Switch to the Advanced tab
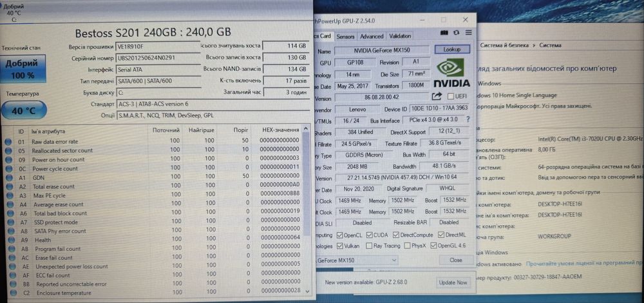644x303 pixels. click(x=372, y=37)
